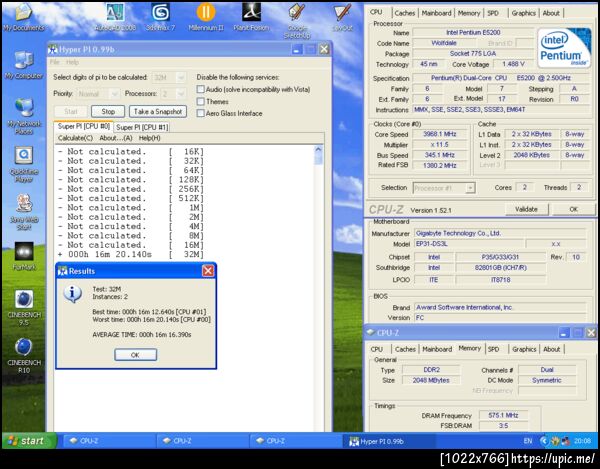Launch Google SketchUp desktop shortcut
The width and height of the screenshot is (600, 469).
(297, 20)
